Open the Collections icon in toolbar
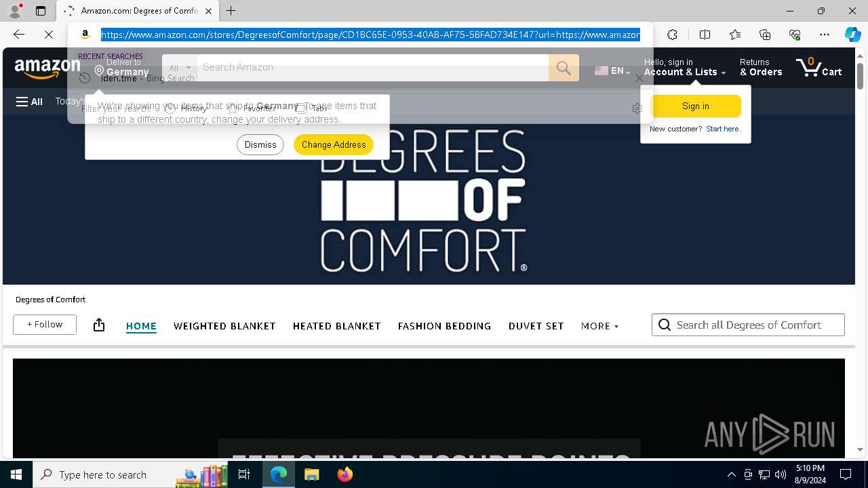 [x=765, y=35]
